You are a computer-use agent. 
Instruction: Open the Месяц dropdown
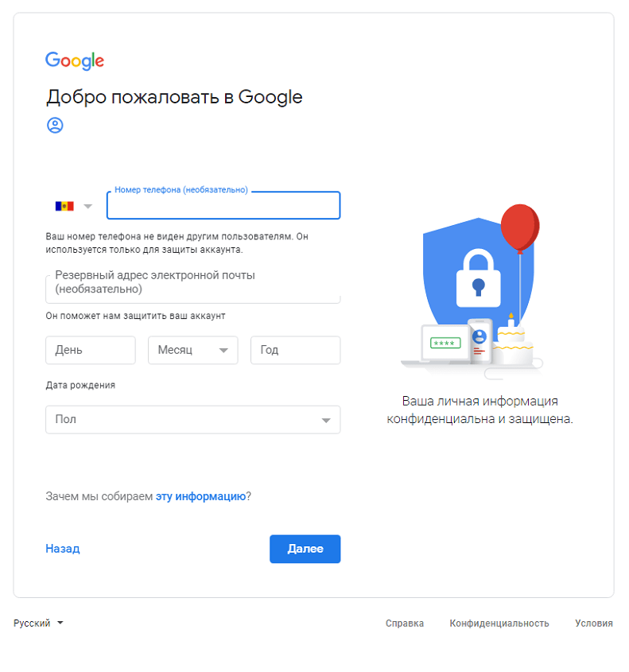(x=192, y=350)
